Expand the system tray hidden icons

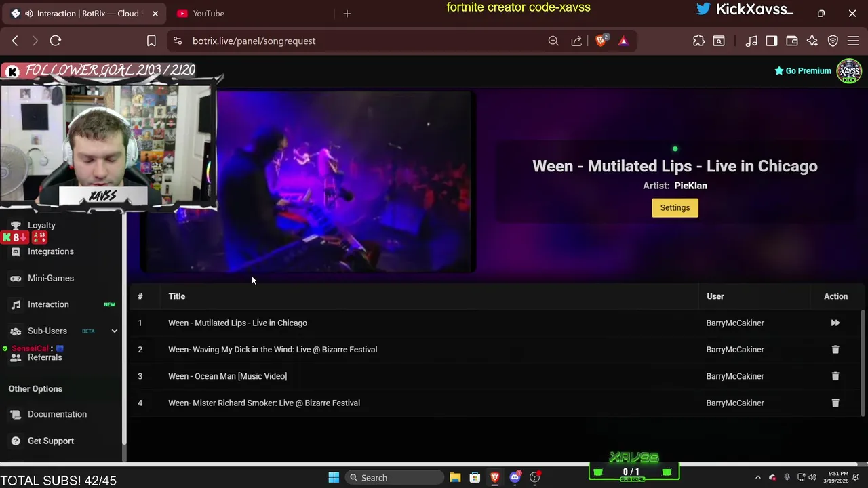pos(758,478)
